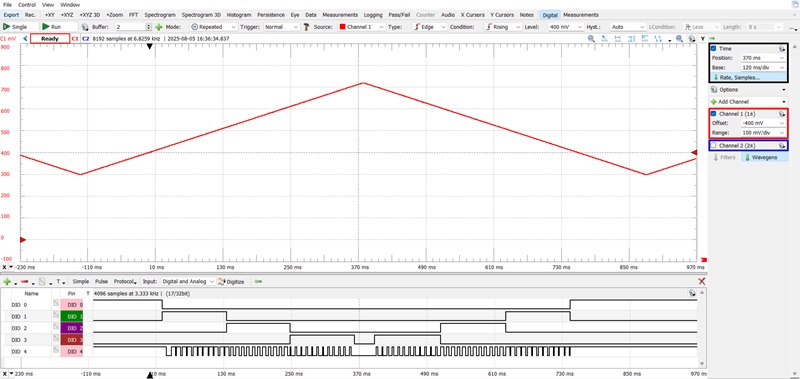Click the second magnifier zoom icon above the plot

[x=680, y=38]
